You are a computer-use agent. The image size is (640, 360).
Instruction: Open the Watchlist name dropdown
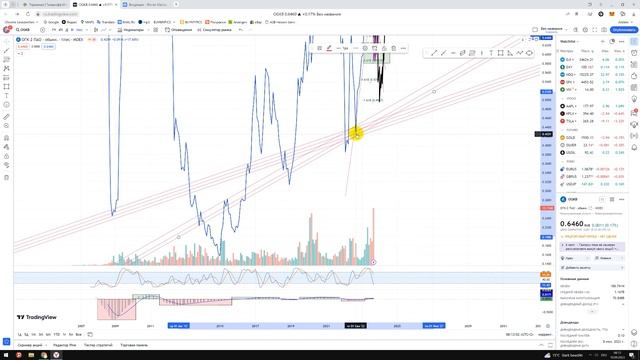click(569, 41)
